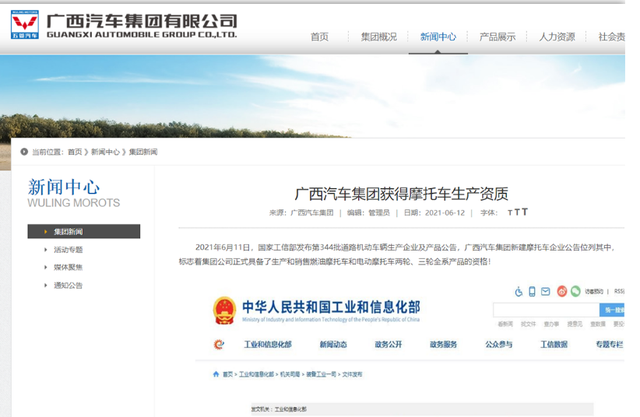Choose the smallest T font size
The width and height of the screenshot is (640, 417).
[x=510, y=213]
